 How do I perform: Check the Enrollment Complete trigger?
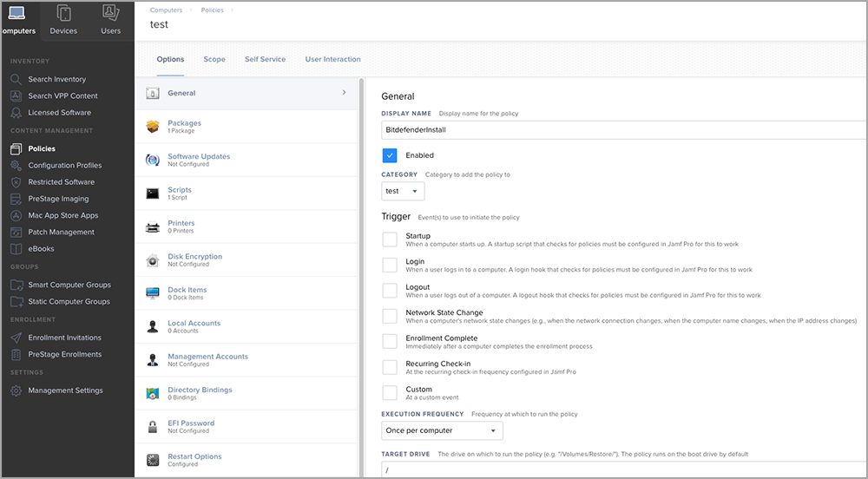pos(390,342)
